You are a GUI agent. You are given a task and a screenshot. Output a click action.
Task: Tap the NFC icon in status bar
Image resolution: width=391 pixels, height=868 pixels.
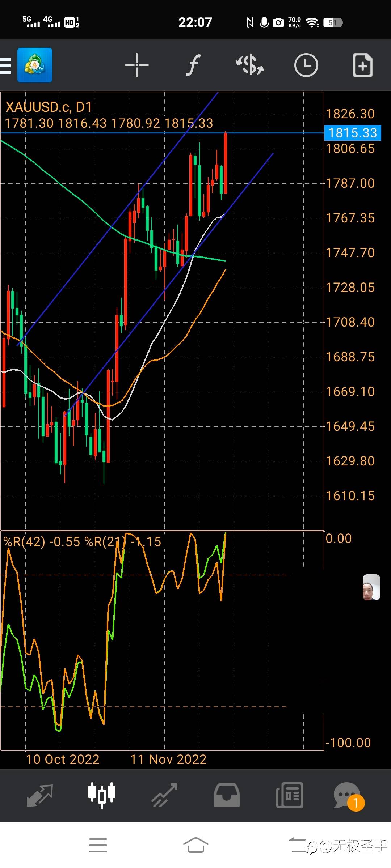click(250, 23)
